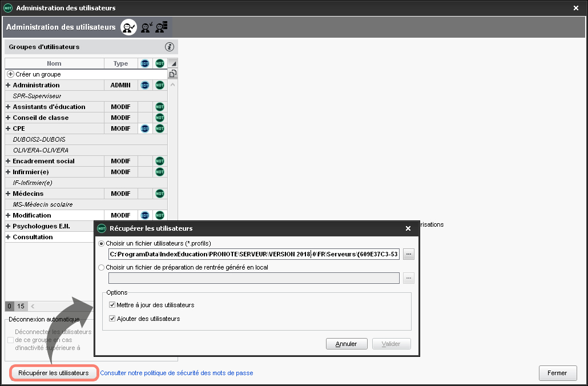Click the NOT icon in Infirmier(e) row
The width and height of the screenshot is (588, 386).
[x=160, y=172]
